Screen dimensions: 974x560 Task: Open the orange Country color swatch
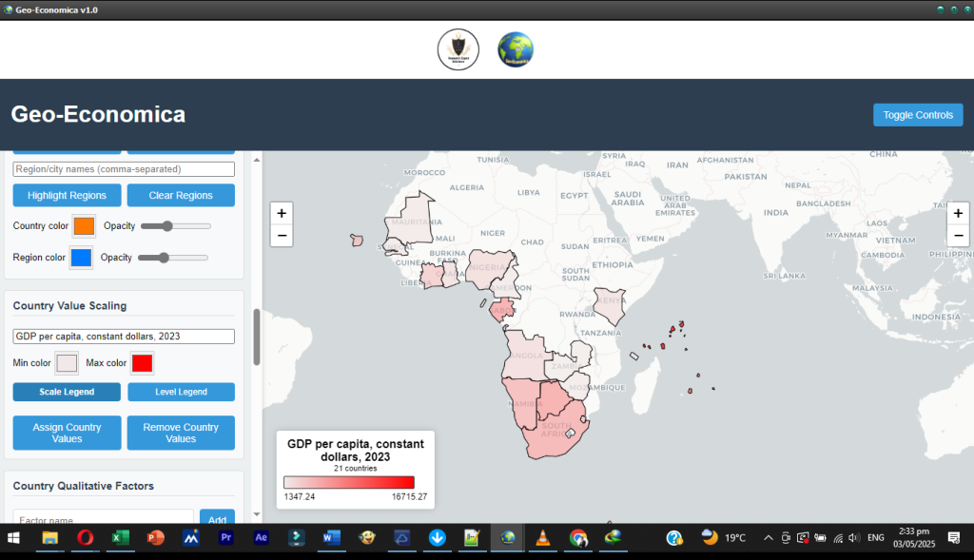click(x=84, y=226)
